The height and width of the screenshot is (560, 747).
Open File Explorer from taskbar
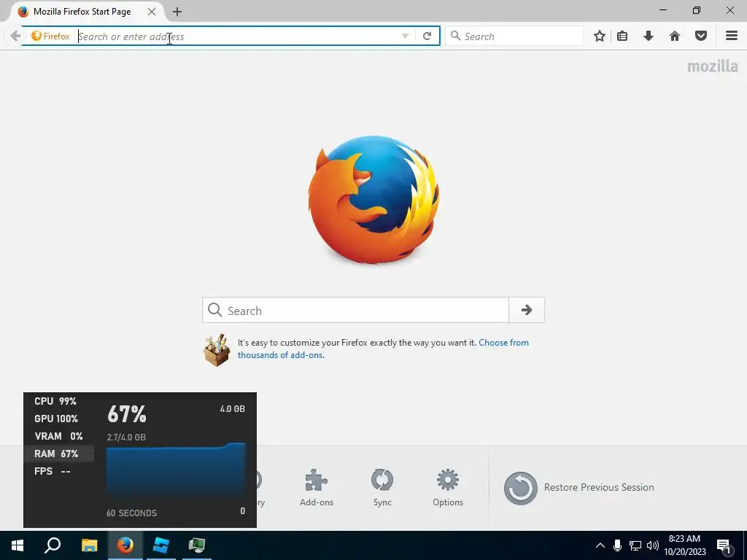pyautogui.click(x=89, y=545)
